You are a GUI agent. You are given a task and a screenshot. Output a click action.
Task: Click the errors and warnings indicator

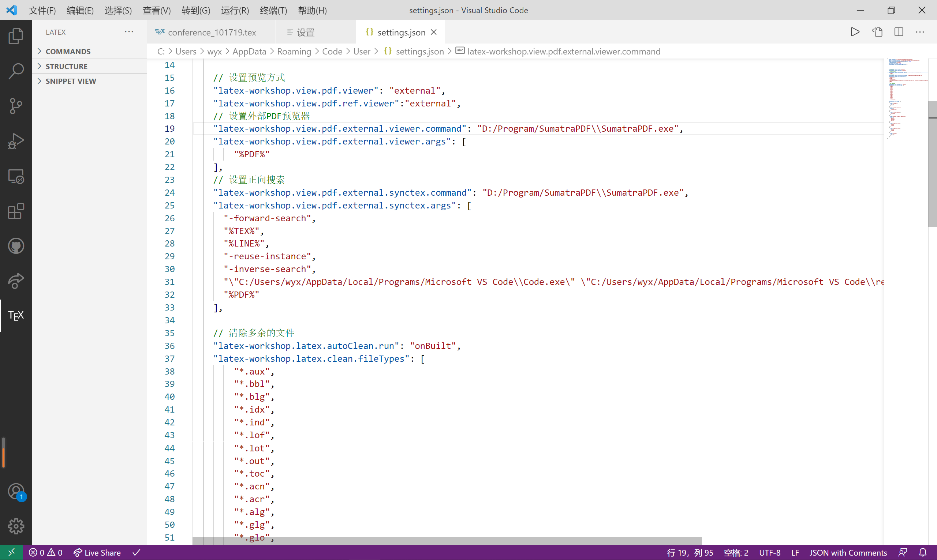tap(45, 552)
